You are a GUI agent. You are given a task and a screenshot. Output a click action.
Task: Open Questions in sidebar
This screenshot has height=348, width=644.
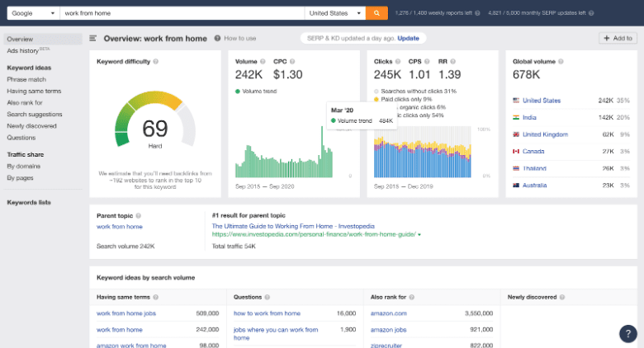21,138
